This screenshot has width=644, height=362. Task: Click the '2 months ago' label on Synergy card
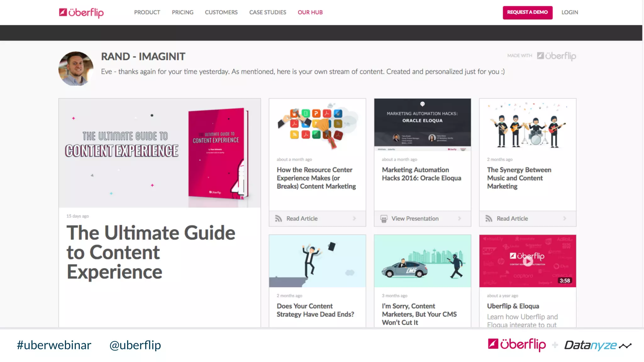click(x=500, y=160)
